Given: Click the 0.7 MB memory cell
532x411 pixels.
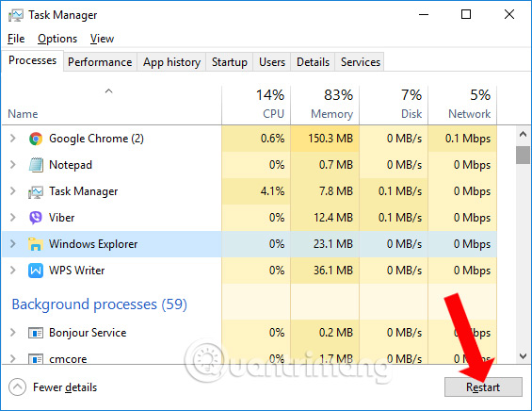Looking at the screenshot, I should click(x=325, y=165).
